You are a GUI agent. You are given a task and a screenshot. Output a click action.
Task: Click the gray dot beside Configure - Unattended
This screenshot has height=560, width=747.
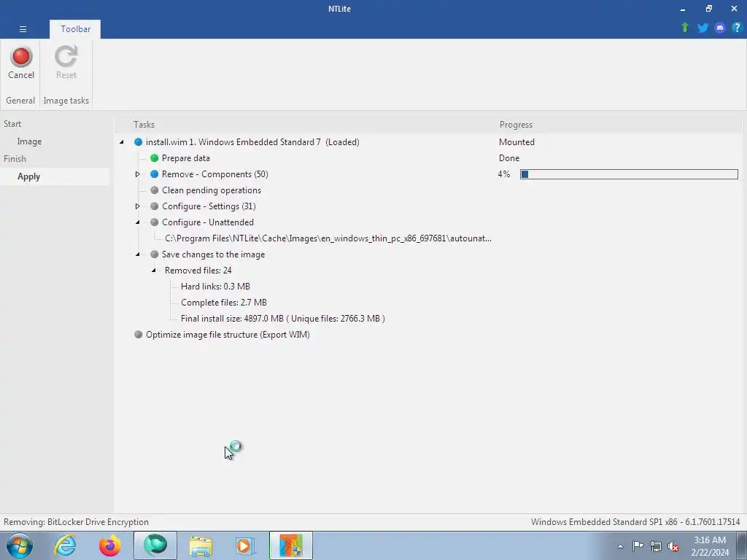click(155, 222)
